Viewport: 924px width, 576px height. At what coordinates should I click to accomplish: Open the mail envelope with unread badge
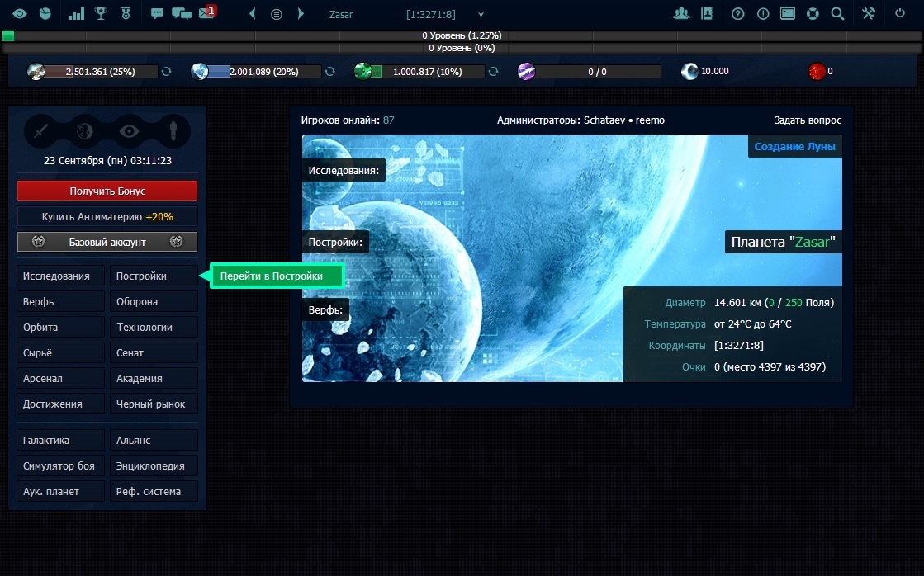(206, 13)
